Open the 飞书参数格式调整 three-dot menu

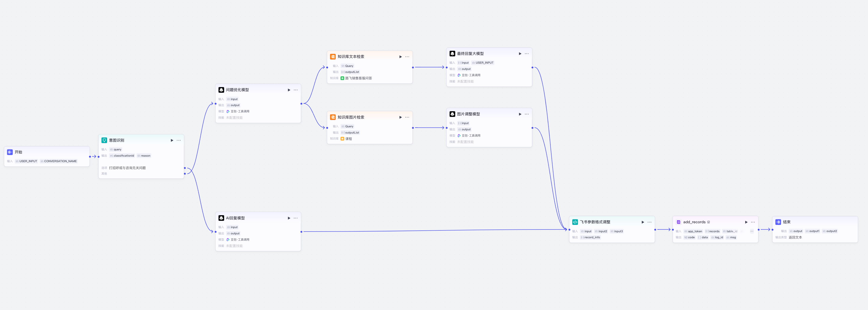649,222
